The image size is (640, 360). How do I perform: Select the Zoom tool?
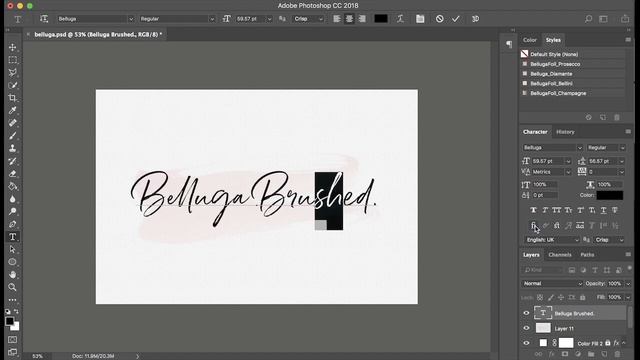pos(13,287)
